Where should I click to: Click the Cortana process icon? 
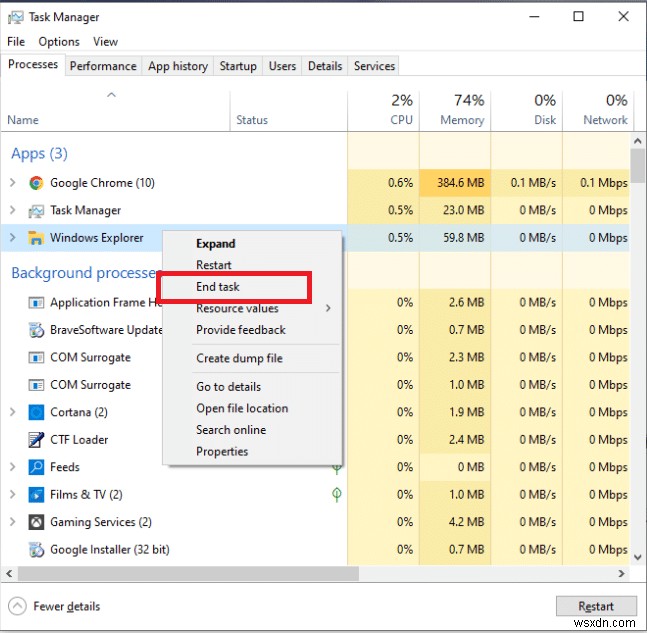pos(36,412)
